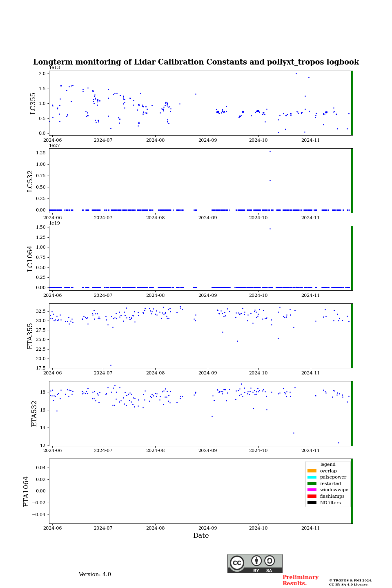Click the share-alike circular arrow icon
The height and width of the screenshot is (588, 392).
click(269, 561)
